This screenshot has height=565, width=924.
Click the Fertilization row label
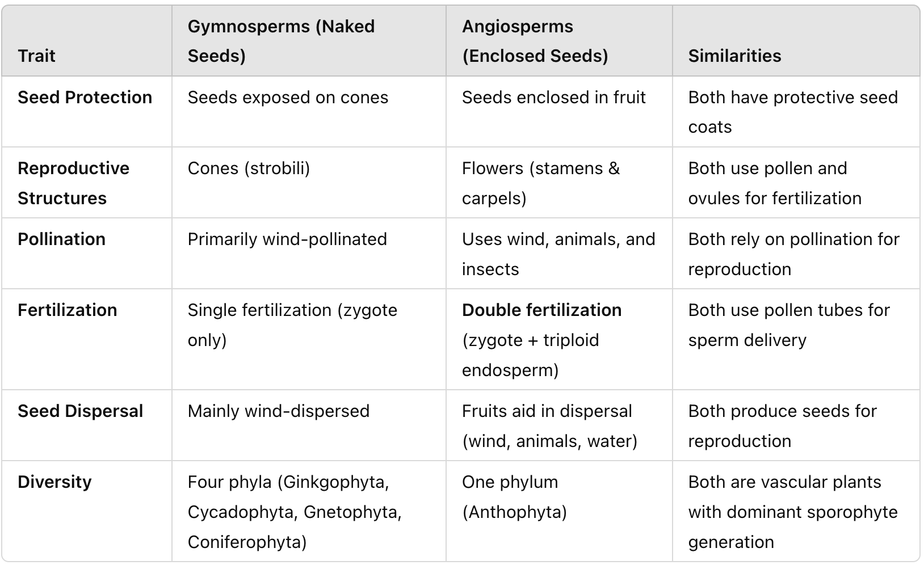coord(68,310)
